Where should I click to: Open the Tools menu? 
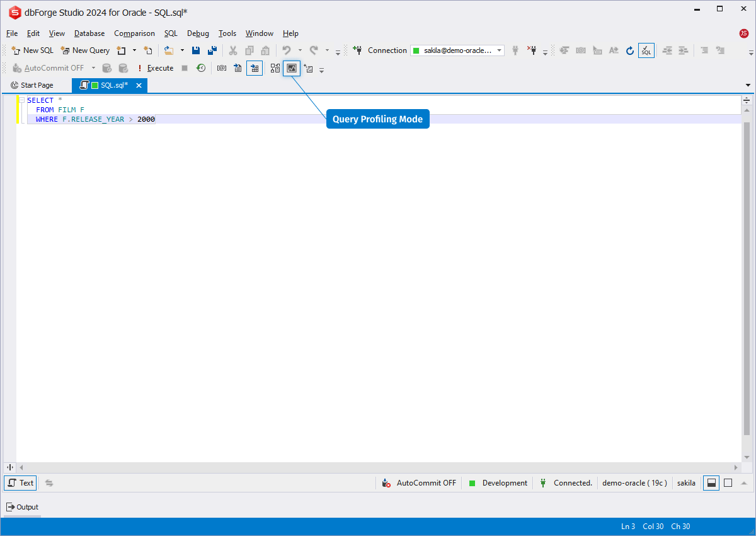tap(227, 33)
